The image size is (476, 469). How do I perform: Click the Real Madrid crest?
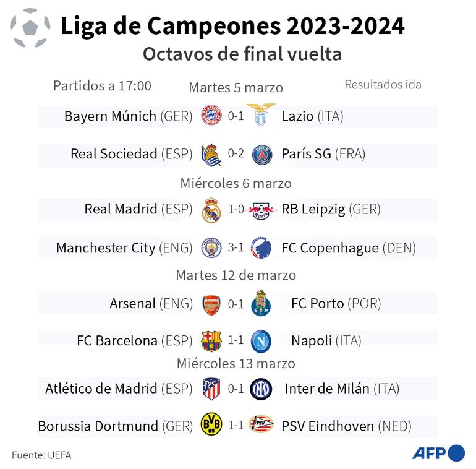click(x=211, y=210)
